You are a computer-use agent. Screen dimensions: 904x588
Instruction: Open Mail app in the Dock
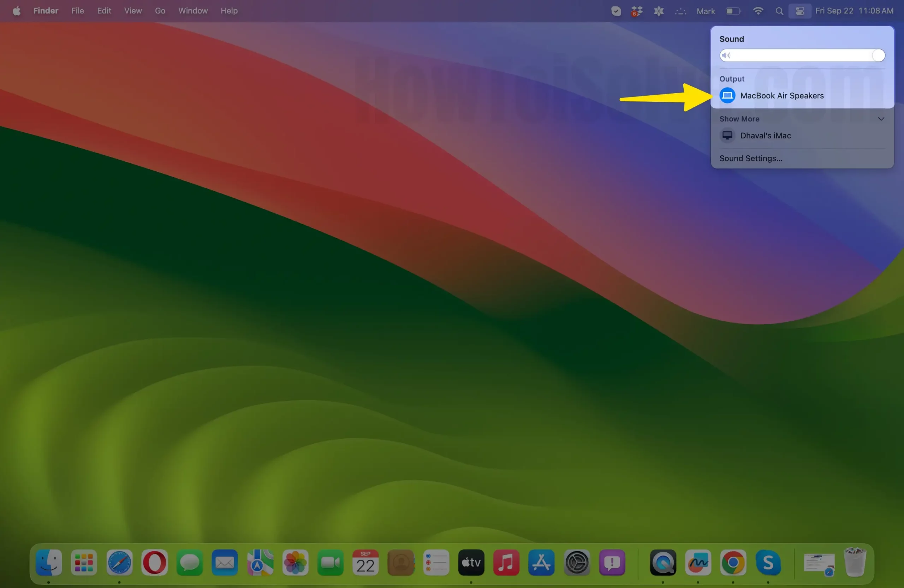pyautogui.click(x=225, y=563)
